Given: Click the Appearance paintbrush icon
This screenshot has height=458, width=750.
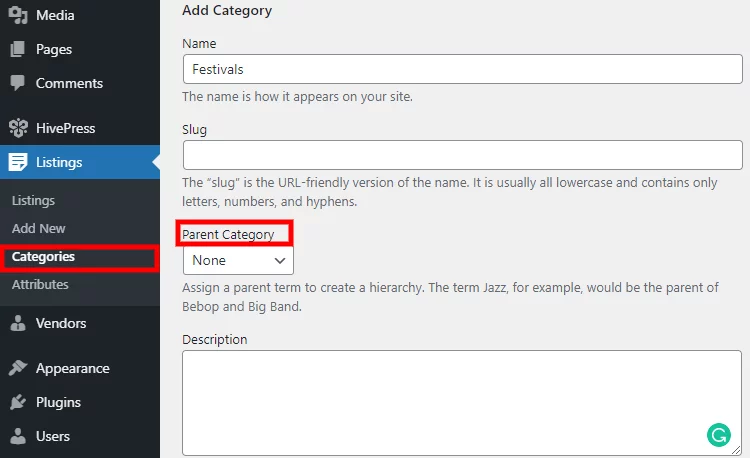Looking at the screenshot, I should click(18, 368).
